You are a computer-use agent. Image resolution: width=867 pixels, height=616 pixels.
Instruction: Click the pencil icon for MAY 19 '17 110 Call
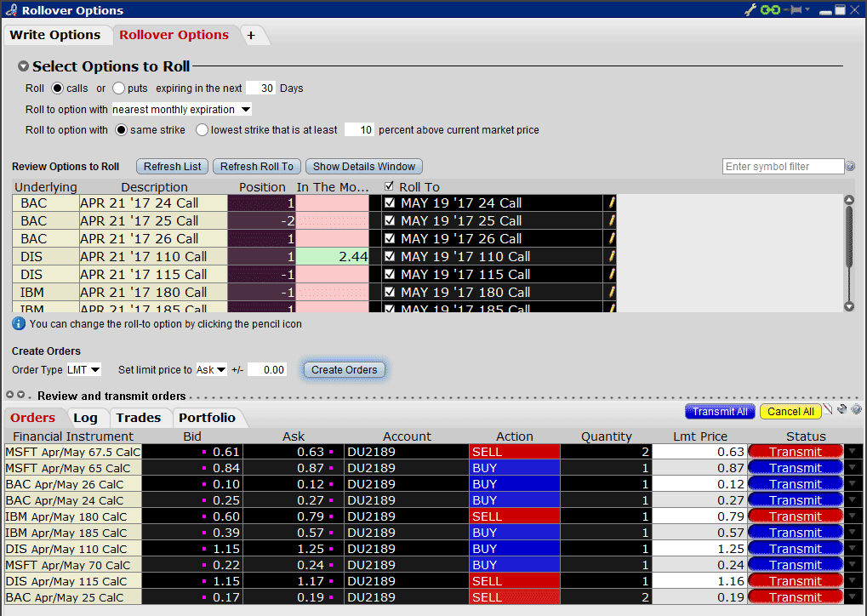[612, 257]
